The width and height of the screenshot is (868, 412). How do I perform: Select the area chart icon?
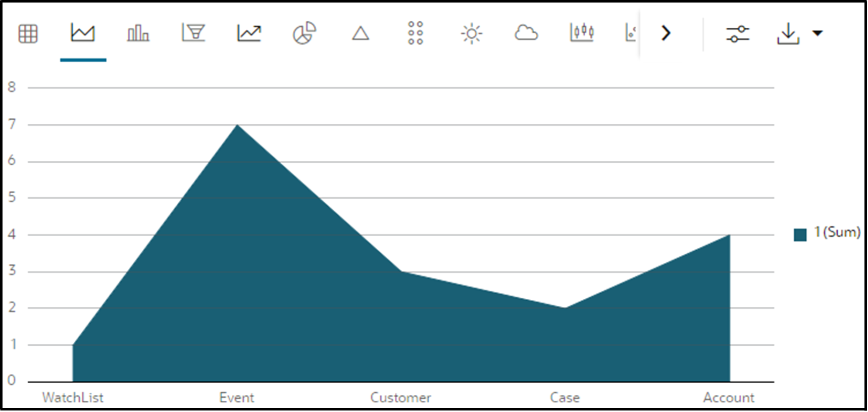coord(83,33)
